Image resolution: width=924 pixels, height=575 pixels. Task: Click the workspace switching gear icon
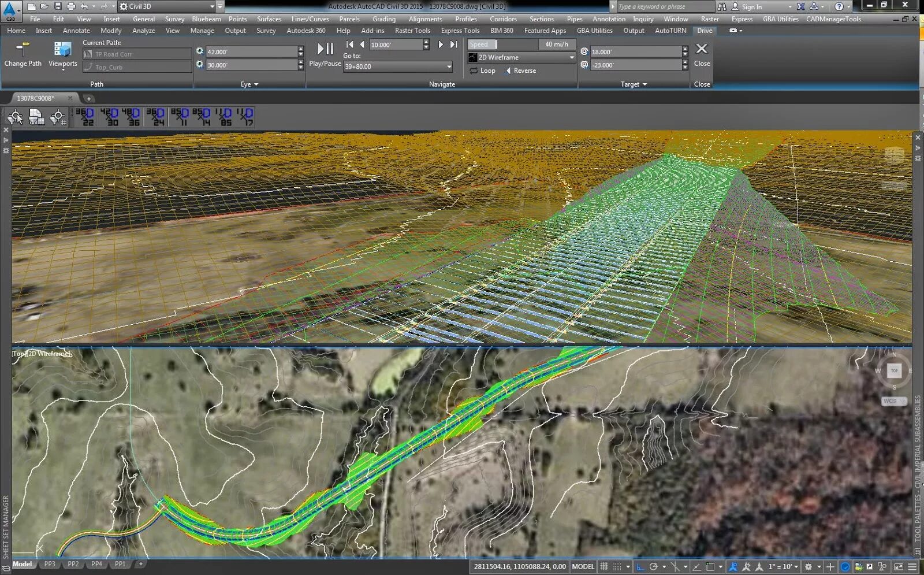[x=808, y=567]
